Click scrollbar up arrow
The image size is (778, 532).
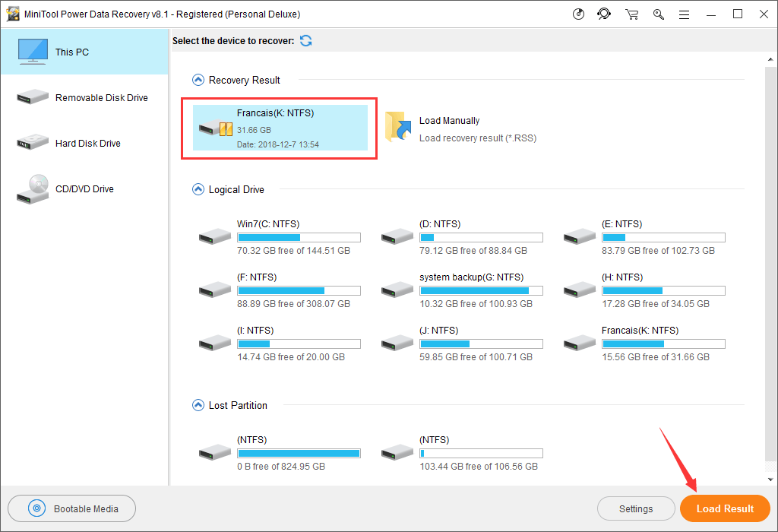pos(770,59)
